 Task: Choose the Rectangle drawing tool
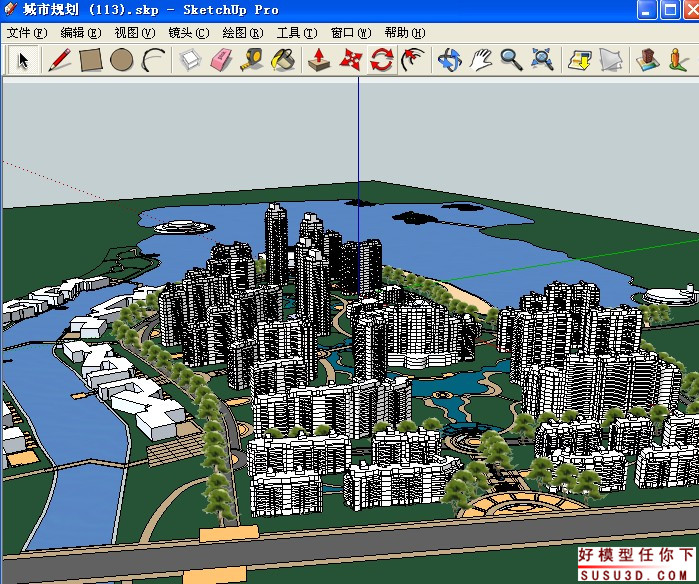click(x=91, y=60)
